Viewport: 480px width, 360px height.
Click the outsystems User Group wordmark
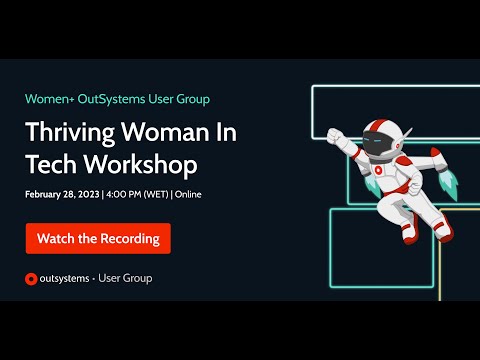(96, 278)
